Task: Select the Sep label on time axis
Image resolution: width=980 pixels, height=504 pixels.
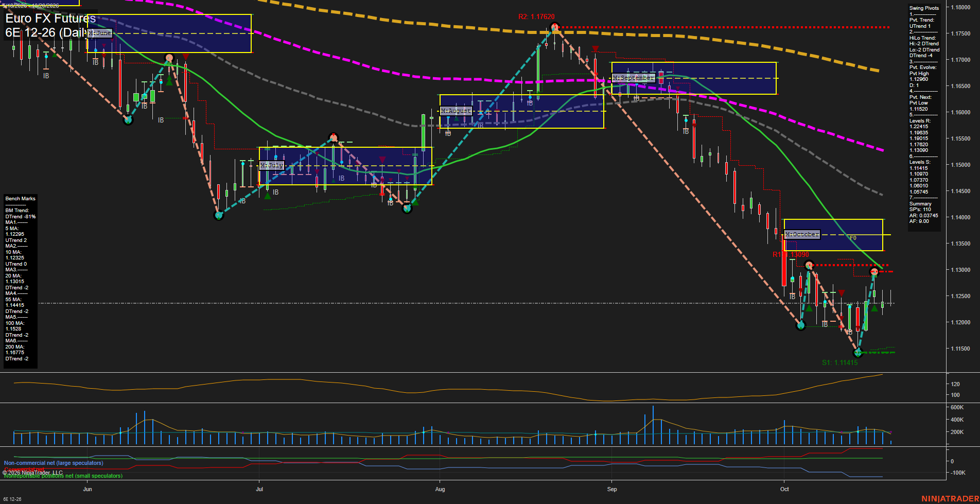Action: tap(612, 489)
